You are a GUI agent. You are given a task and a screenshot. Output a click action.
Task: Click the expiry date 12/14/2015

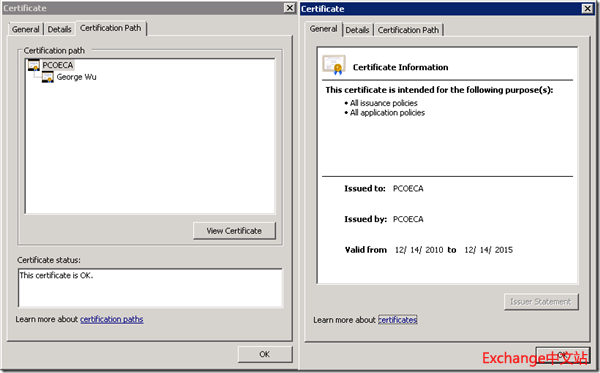[489, 250]
